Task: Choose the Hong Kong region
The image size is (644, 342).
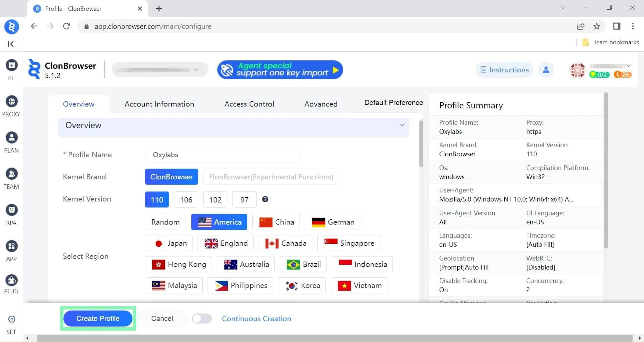Action: tap(178, 264)
